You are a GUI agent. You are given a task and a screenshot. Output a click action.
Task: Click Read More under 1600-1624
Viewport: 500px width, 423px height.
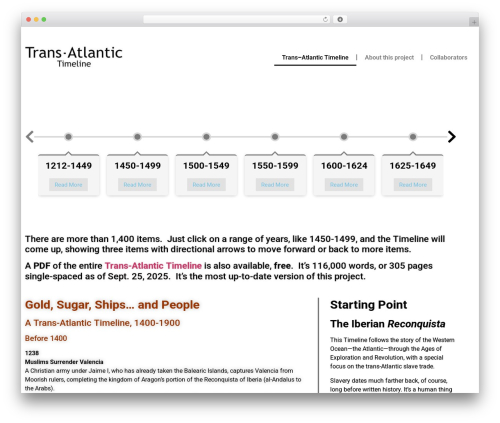click(344, 185)
